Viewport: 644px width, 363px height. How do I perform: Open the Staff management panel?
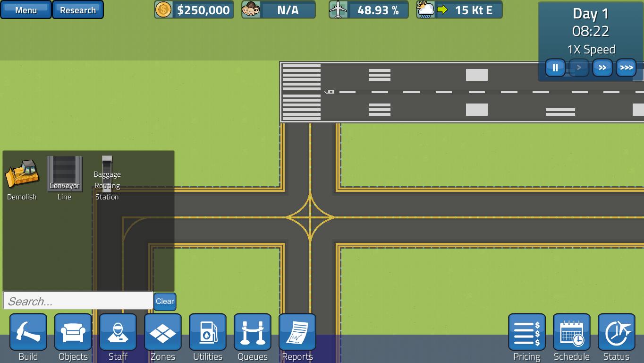[x=118, y=333]
